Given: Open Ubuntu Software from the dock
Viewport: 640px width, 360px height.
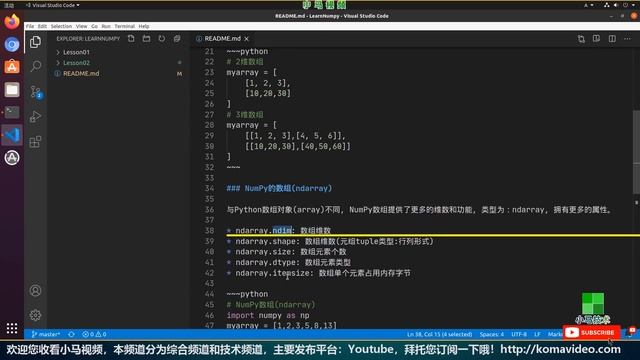Looking at the screenshot, I should click(x=12, y=67).
